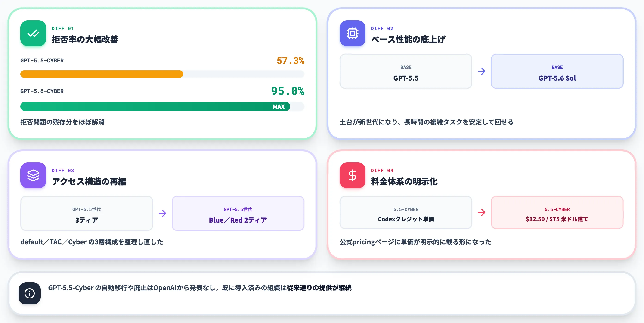
Task: Click the note starting GPT-5.5-Cyber の自動移行
Action: [200, 288]
